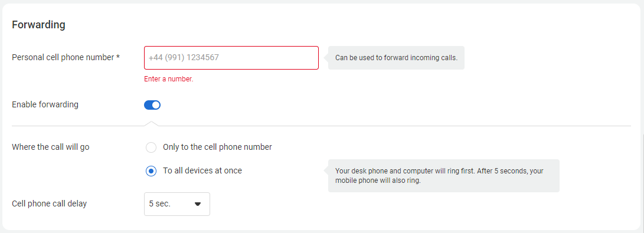Click the blue dot inside the selected radio button
The height and width of the screenshot is (233, 644).
coord(151,171)
